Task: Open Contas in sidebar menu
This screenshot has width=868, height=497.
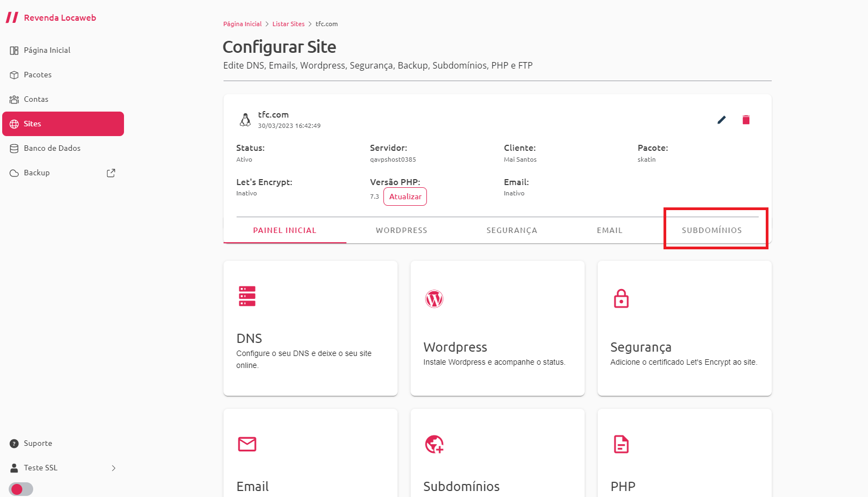Action: [63, 100]
